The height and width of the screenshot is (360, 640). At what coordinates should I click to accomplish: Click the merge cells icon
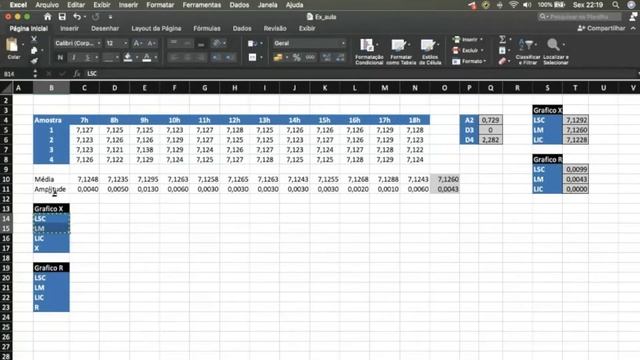(x=253, y=58)
